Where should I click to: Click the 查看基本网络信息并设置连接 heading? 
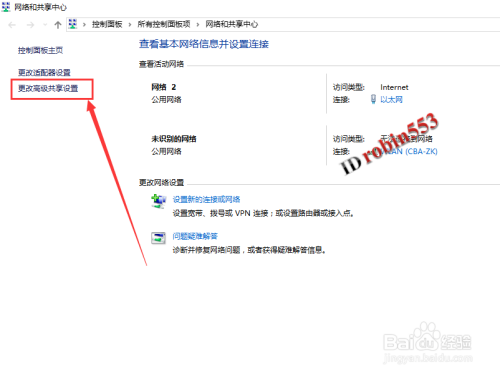(x=204, y=44)
